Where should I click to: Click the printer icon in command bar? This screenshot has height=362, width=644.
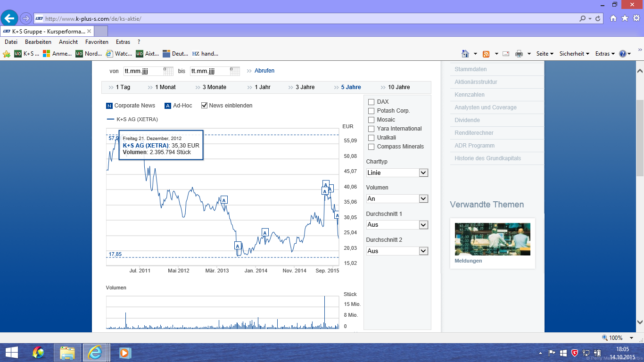pyautogui.click(x=519, y=54)
